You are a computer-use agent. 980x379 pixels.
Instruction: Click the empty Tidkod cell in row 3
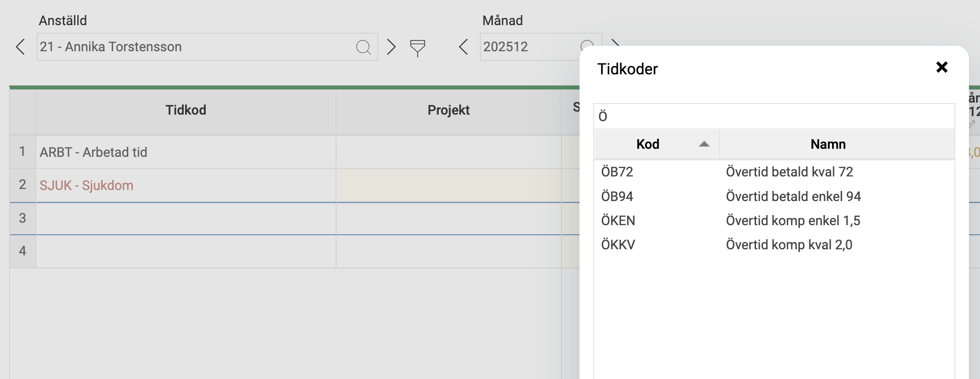tap(186, 219)
